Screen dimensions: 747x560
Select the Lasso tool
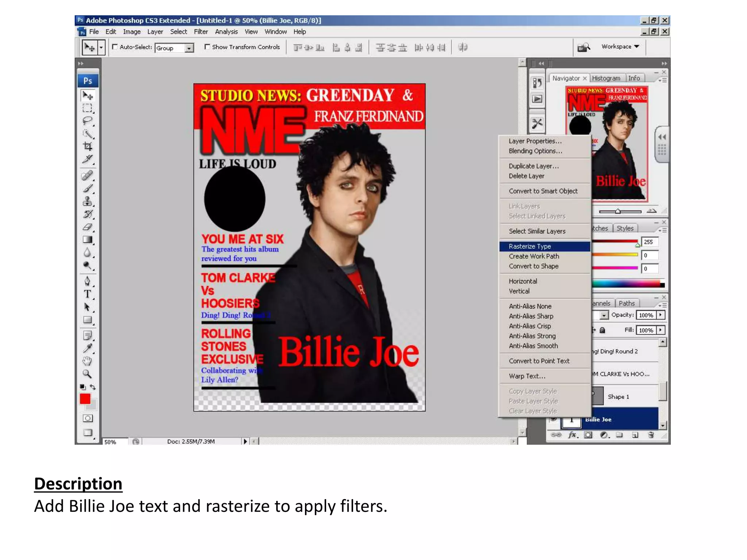coord(88,121)
